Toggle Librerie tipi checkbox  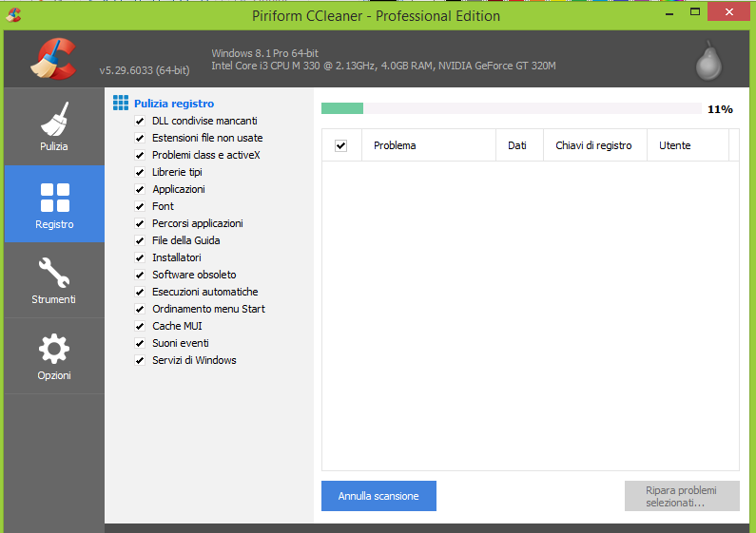[140, 172]
